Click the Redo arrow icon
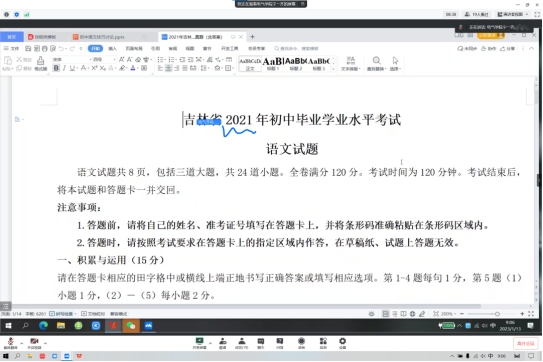The width and height of the screenshot is (543, 362). tap(72, 48)
